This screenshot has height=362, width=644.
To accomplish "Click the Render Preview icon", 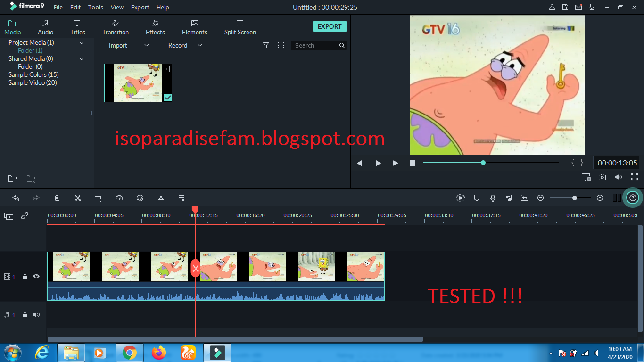I will (461, 198).
